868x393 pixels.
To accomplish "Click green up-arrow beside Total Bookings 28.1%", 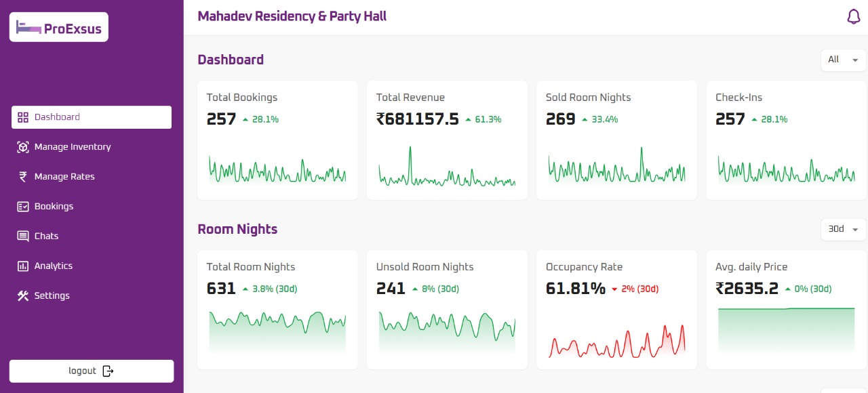I will click(245, 119).
